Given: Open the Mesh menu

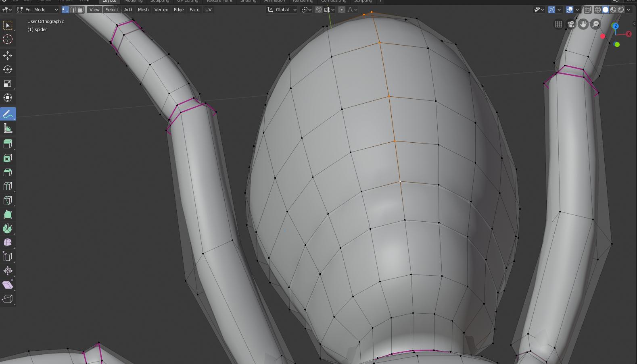Looking at the screenshot, I should pos(143,10).
